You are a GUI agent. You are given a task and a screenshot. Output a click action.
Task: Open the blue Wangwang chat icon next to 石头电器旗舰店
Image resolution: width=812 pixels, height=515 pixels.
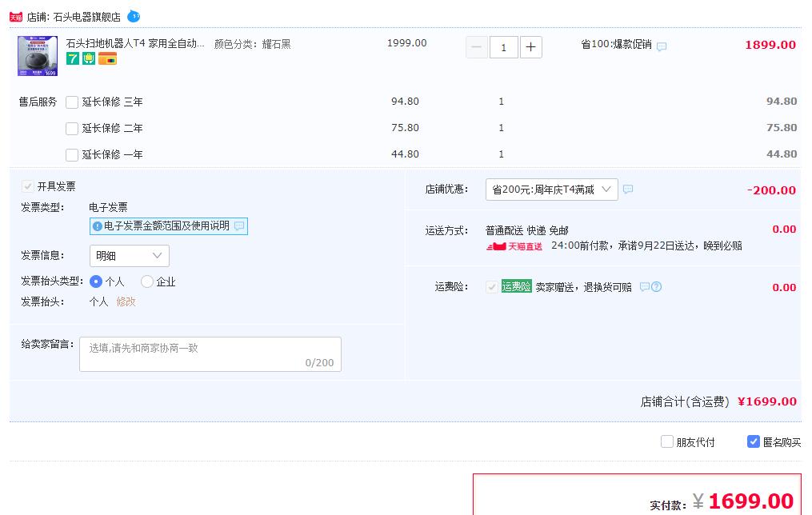tap(134, 17)
